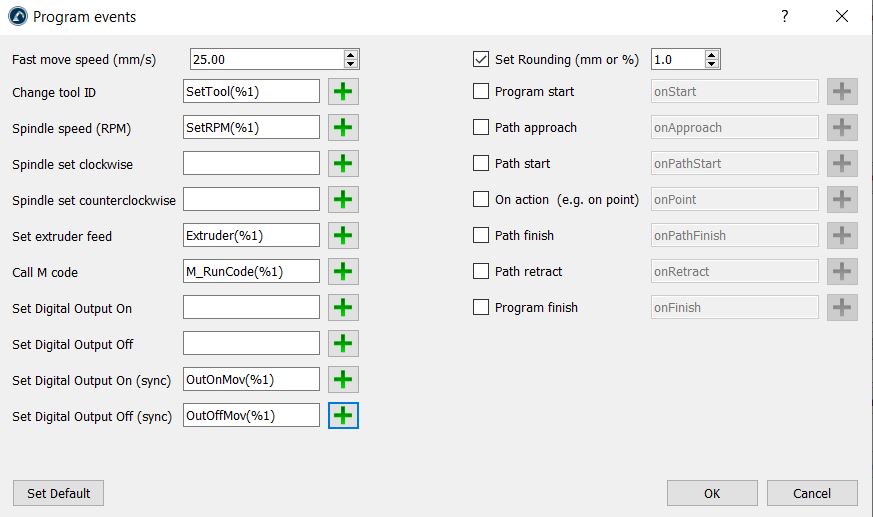Increment the Set Rounding value spinner

712,55
